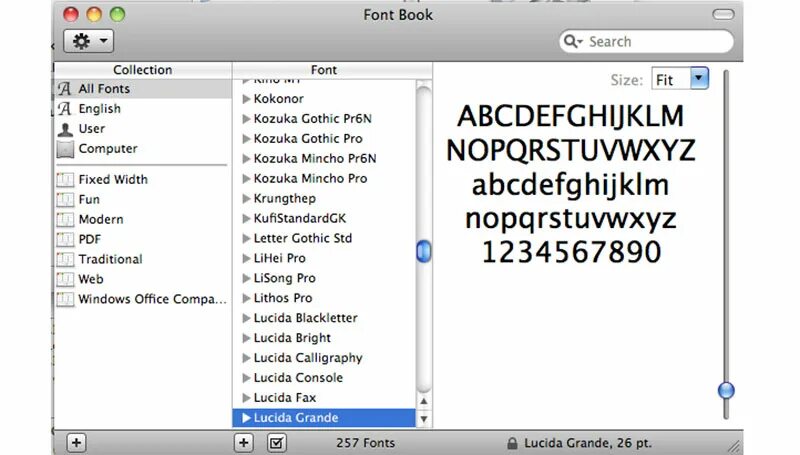Click the font list scroll down arrow
This screenshot has height=455, width=800.
423,419
